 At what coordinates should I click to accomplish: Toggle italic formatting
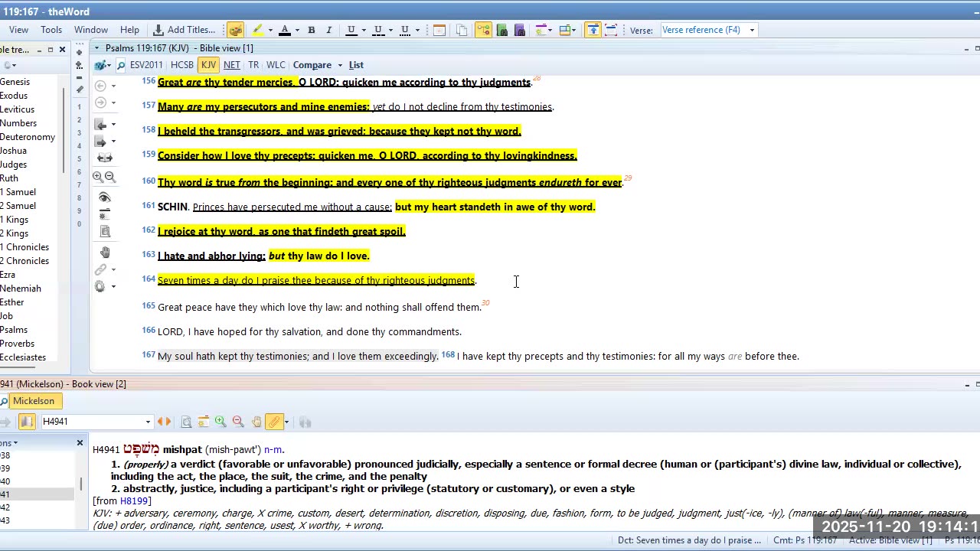[329, 30]
